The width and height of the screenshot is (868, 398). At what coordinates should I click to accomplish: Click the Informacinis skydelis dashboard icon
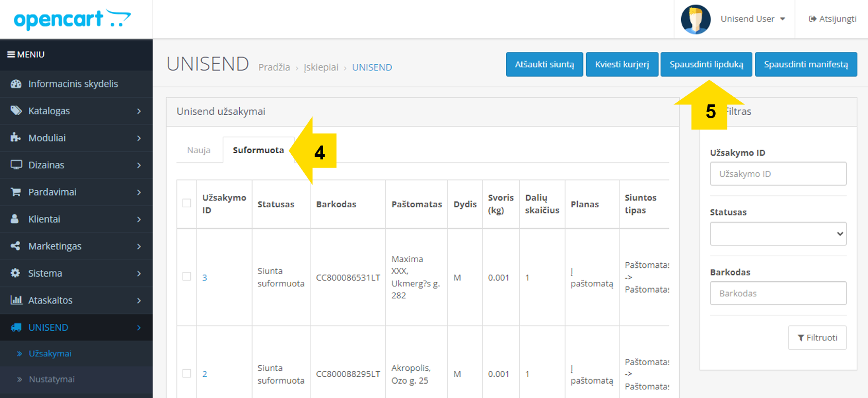(16, 84)
